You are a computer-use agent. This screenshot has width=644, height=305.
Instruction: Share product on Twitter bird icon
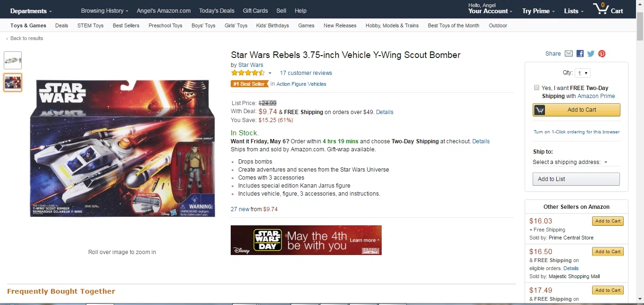pyautogui.click(x=591, y=54)
